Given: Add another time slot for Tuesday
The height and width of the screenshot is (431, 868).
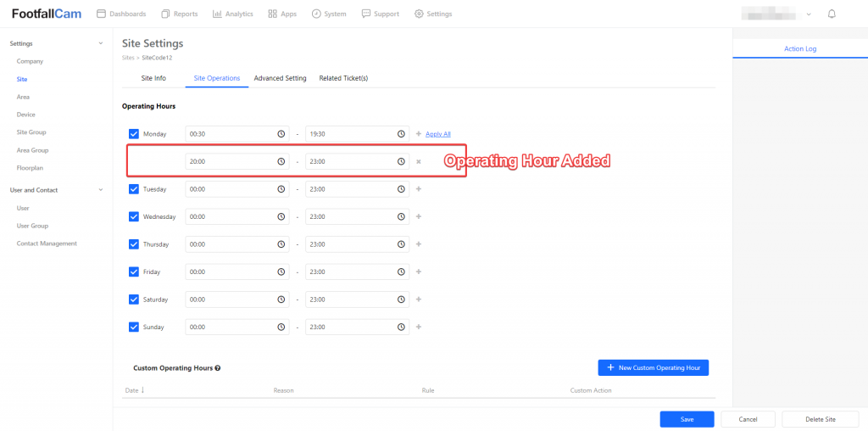Looking at the screenshot, I should pos(418,189).
